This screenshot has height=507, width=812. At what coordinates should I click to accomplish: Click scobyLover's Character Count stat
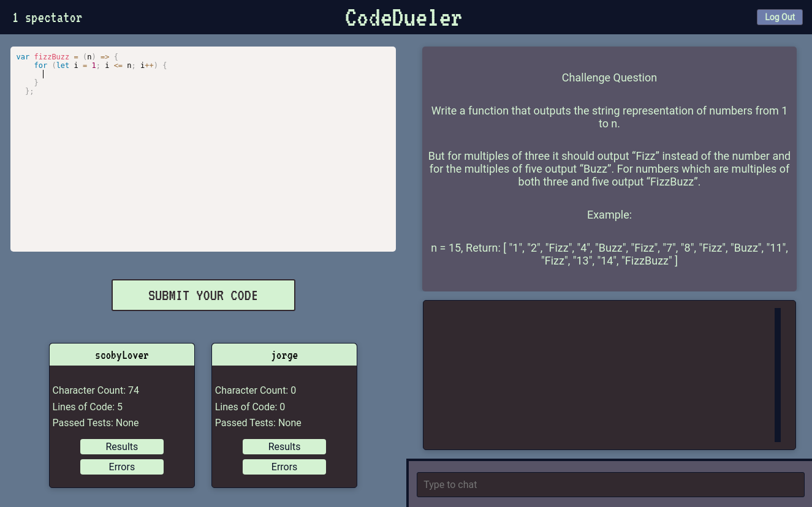[x=96, y=390]
